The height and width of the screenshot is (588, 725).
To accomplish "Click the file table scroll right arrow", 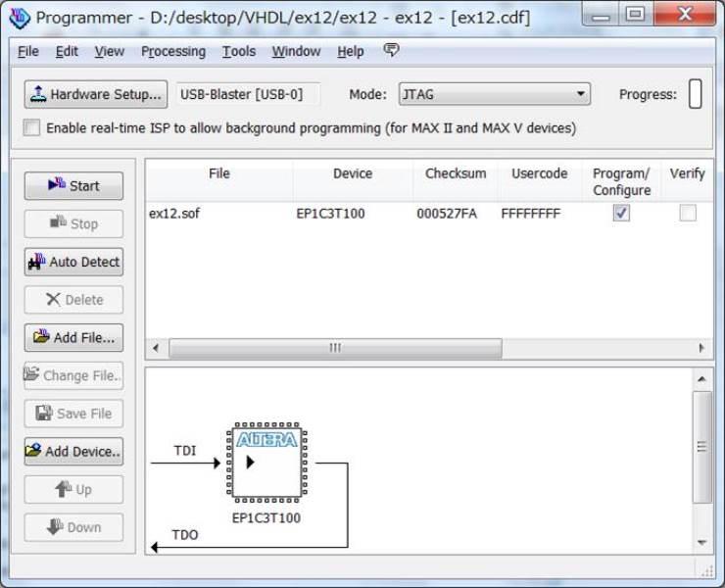I will 701,348.
